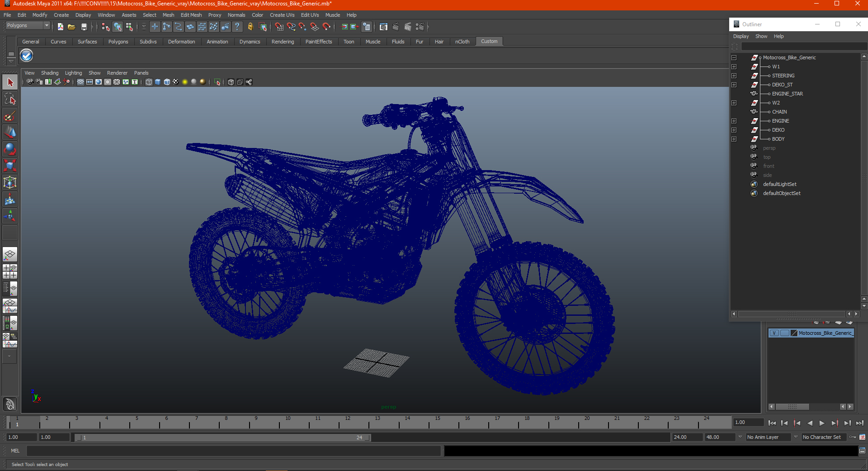Expand W2 node in Outliner
The height and width of the screenshot is (471, 868).
(734, 103)
